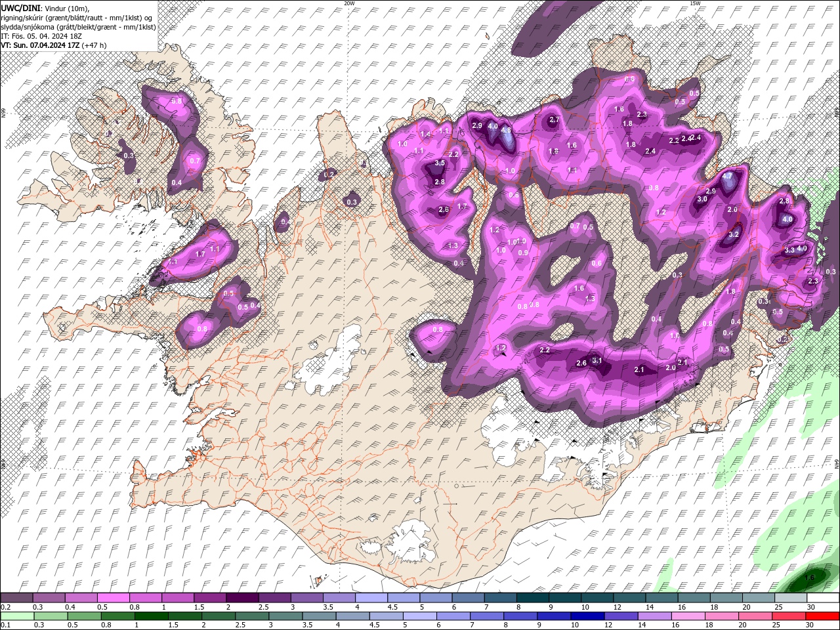This screenshot has width=840, height=630.
Task: Click the 0.1 label in the lower legend row
Action: click(5, 625)
